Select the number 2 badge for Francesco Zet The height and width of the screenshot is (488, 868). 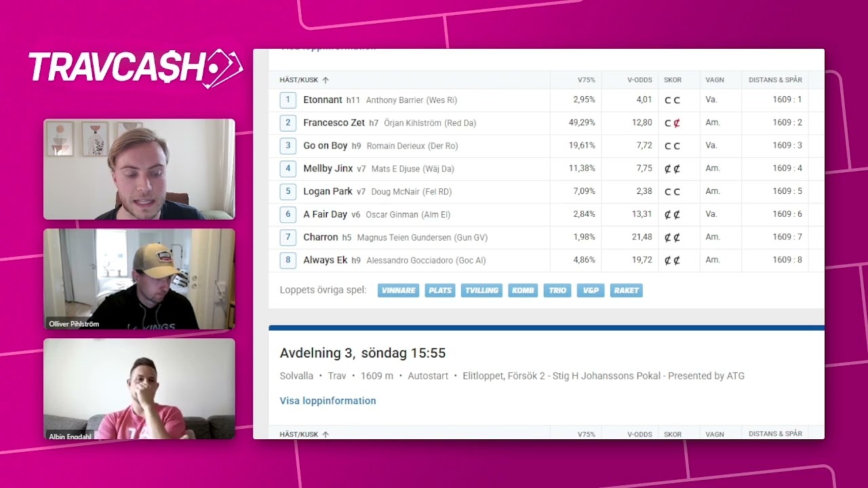288,123
